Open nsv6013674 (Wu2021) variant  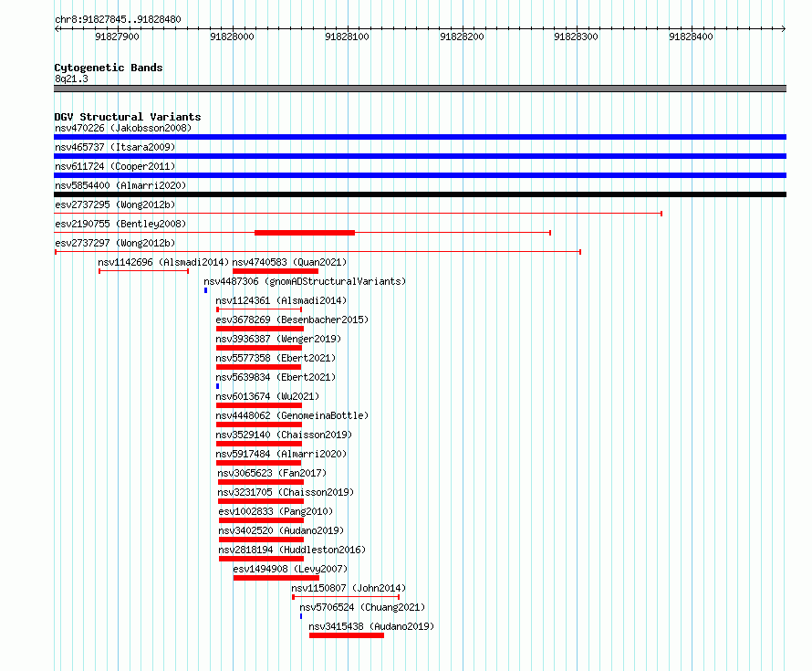pos(267,396)
